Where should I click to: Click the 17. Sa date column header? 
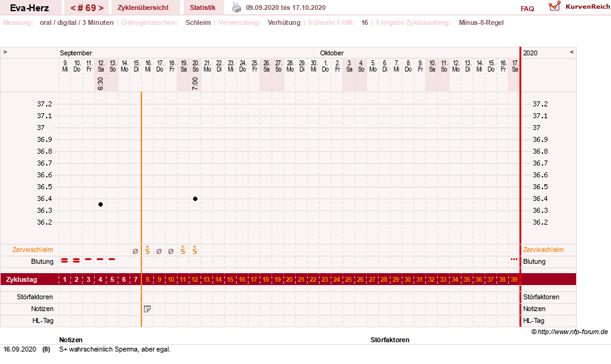(514, 66)
